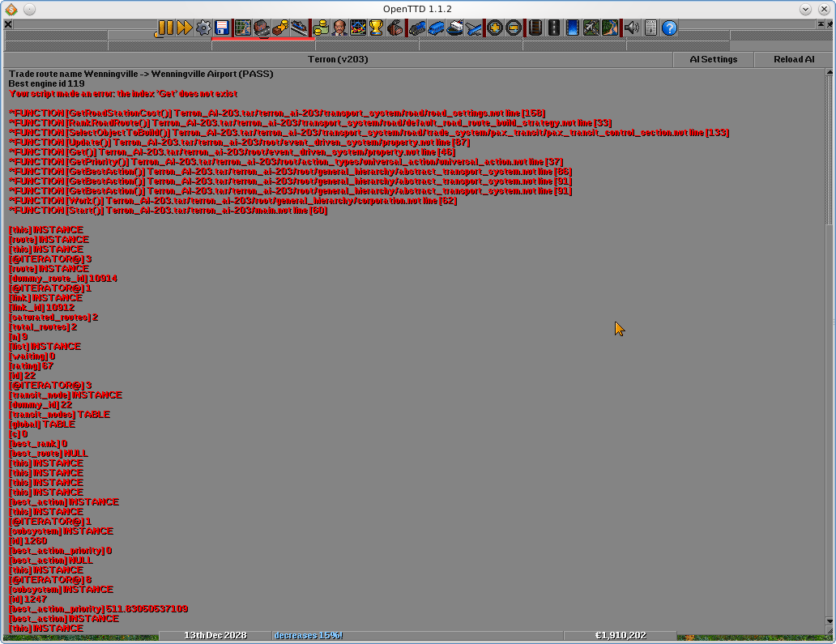Image resolution: width=836 pixels, height=644 pixels.
Task: Display graphs menu
Action: 358,28
